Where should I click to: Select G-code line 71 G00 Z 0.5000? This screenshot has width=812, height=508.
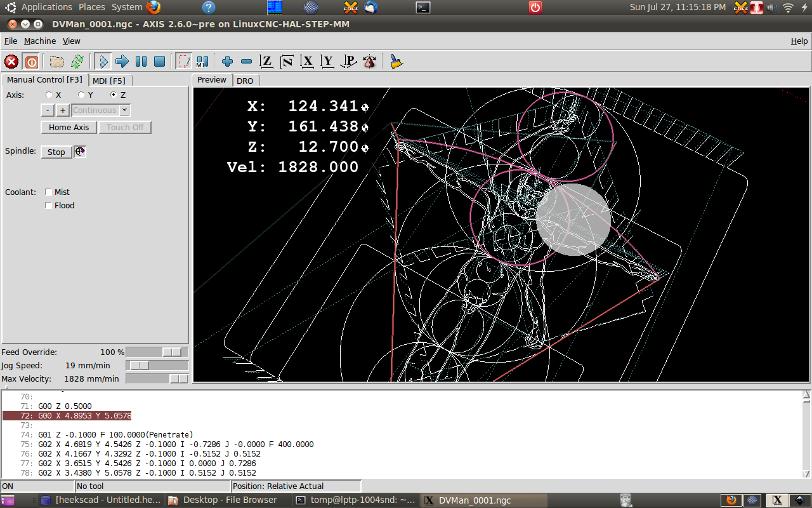65,406
